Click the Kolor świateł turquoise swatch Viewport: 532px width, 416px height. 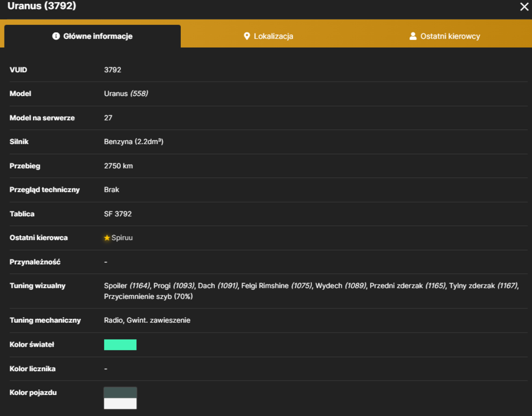click(x=120, y=345)
